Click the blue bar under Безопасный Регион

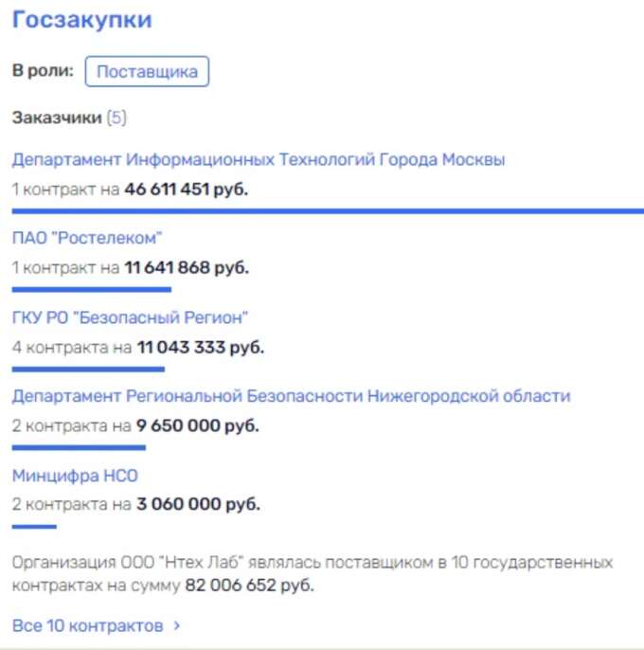point(88,369)
